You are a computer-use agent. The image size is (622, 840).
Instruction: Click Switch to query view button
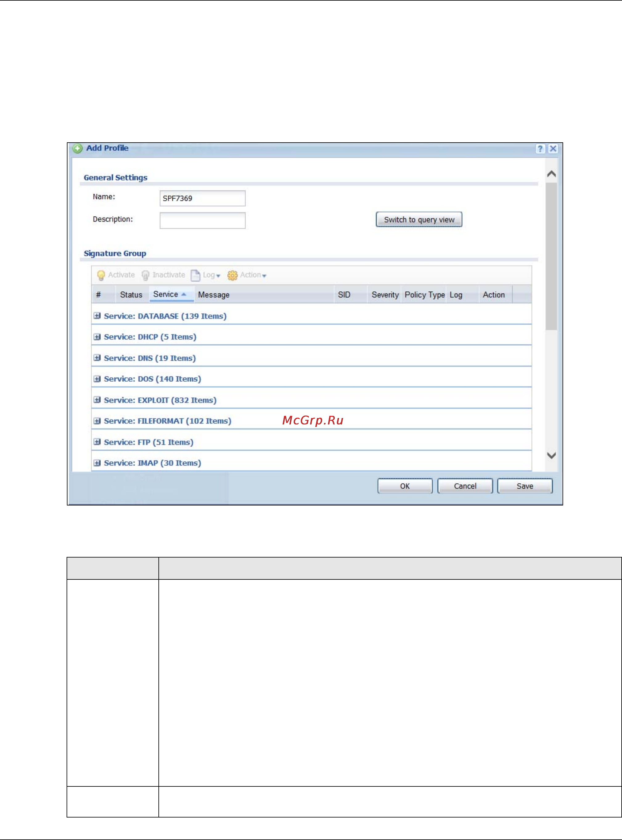(419, 220)
